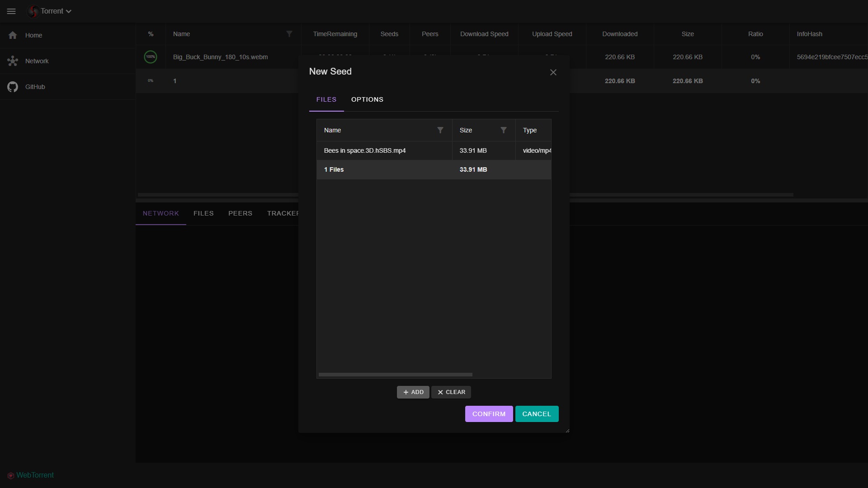Expand the Torrent dropdown chevron
868x488 pixels.
click(69, 12)
